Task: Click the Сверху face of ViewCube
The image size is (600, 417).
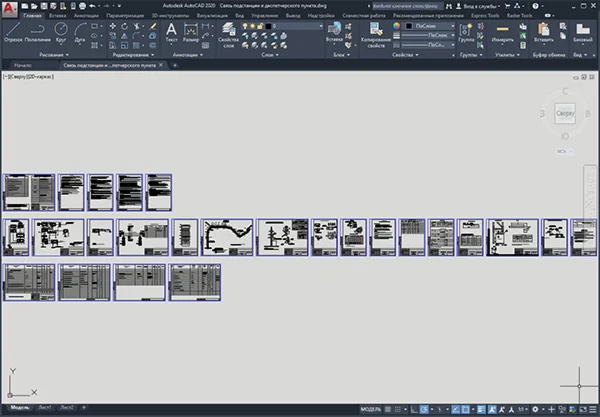Action: (x=565, y=113)
